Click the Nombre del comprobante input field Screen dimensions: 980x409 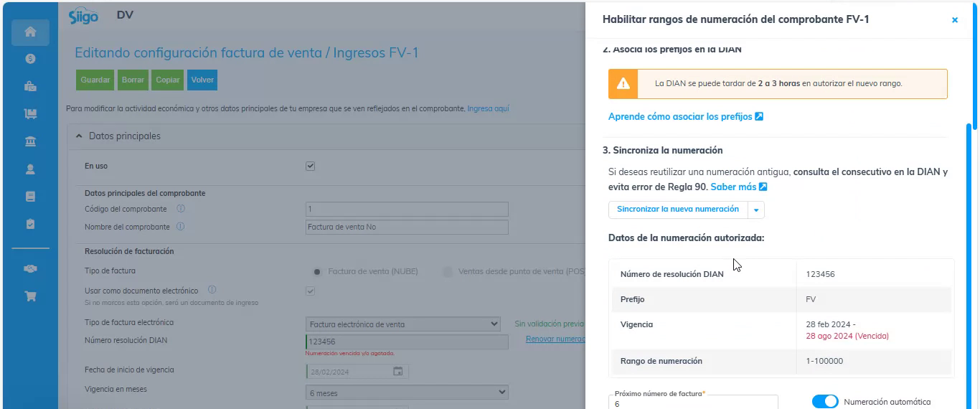coord(407,227)
